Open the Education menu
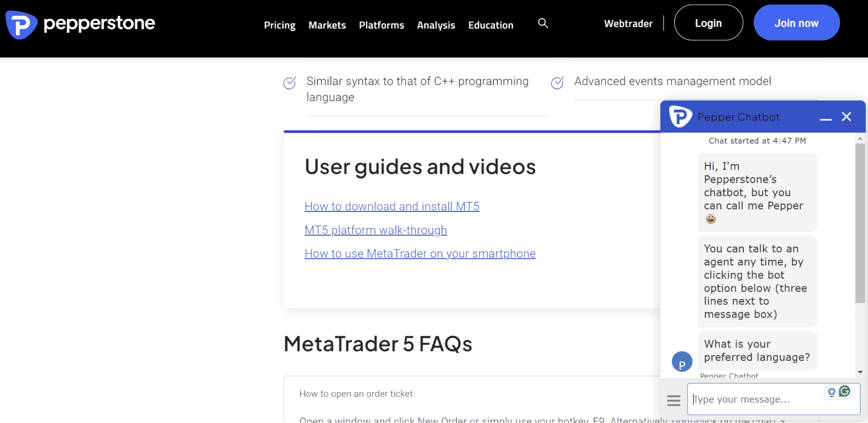This screenshot has width=868, height=423. tap(491, 25)
